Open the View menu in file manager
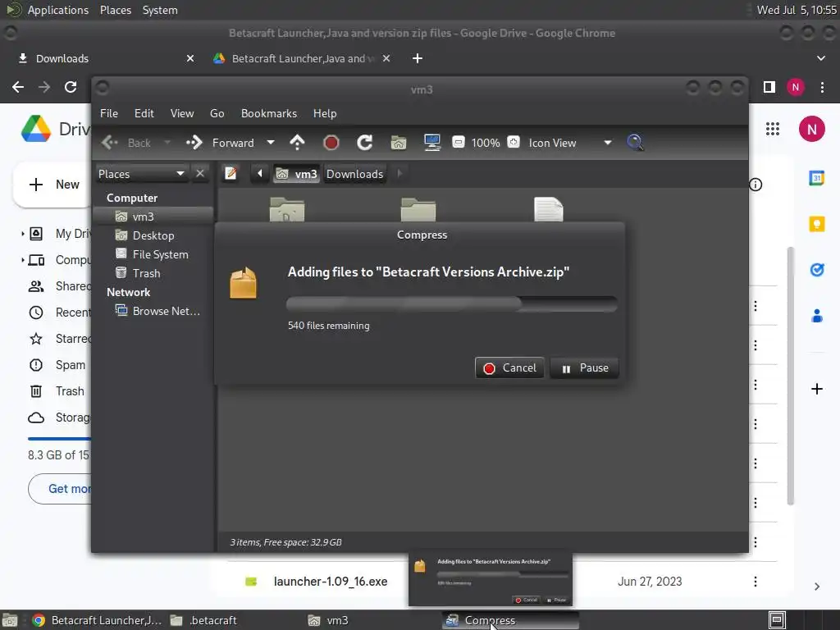The width and height of the screenshot is (840, 630). point(182,113)
